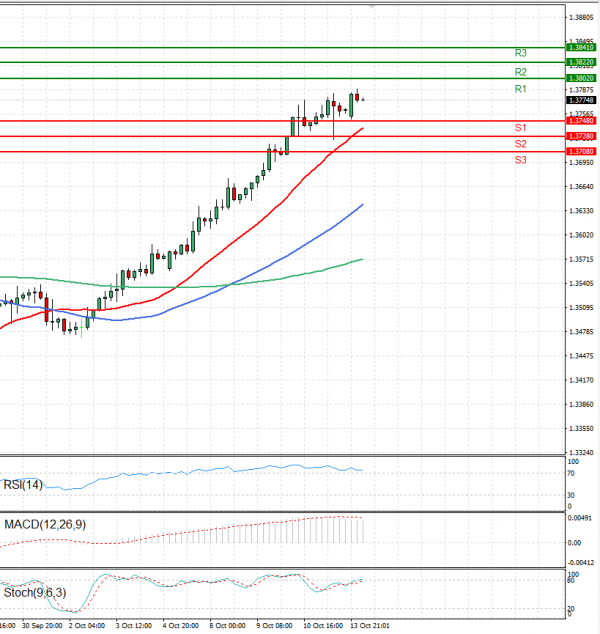Select the 1.38220 green price tag
The image size is (600, 634).
[x=581, y=62]
